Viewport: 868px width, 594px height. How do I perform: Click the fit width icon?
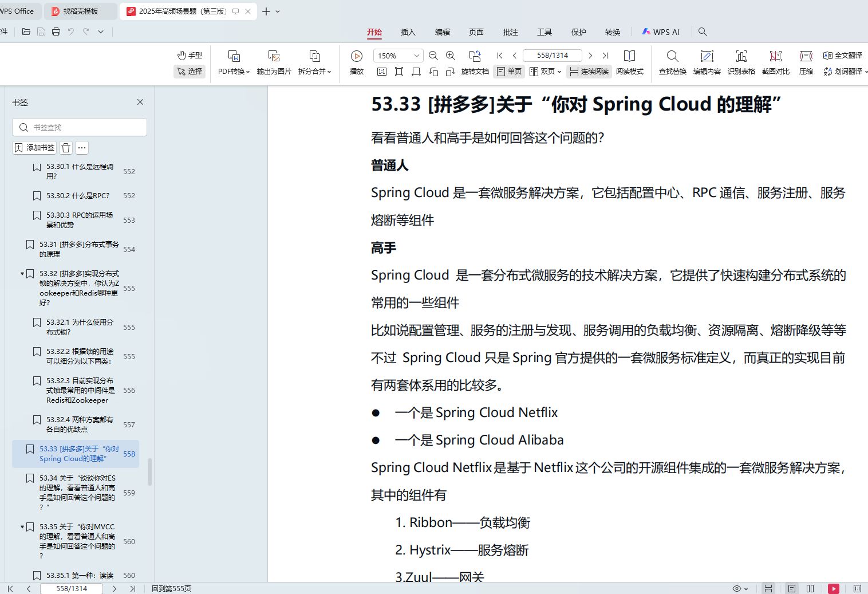click(x=416, y=72)
